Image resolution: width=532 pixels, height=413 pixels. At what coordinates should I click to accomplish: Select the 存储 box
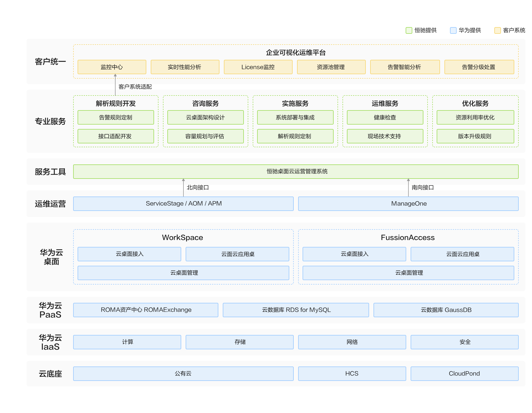pos(240,342)
